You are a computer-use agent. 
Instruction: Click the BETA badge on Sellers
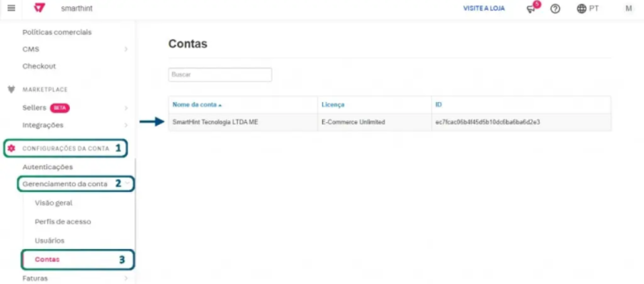(x=60, y=108)
